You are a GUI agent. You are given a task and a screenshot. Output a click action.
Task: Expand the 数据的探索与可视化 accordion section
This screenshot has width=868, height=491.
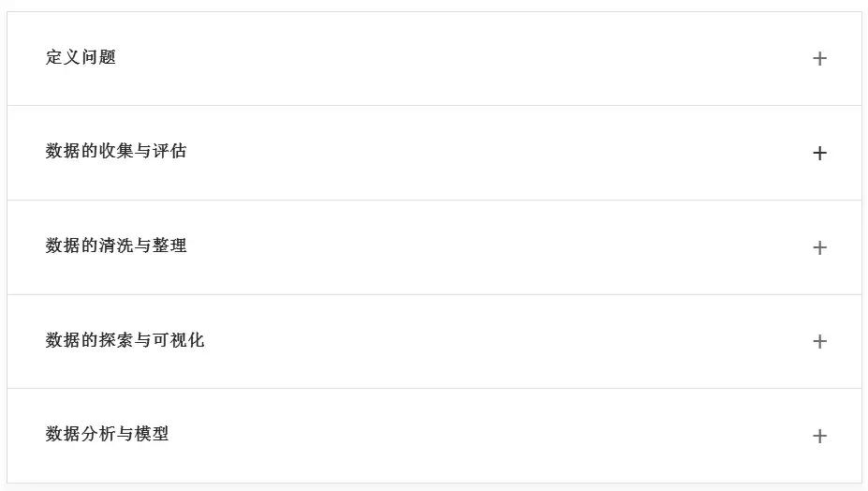(819, 341)
